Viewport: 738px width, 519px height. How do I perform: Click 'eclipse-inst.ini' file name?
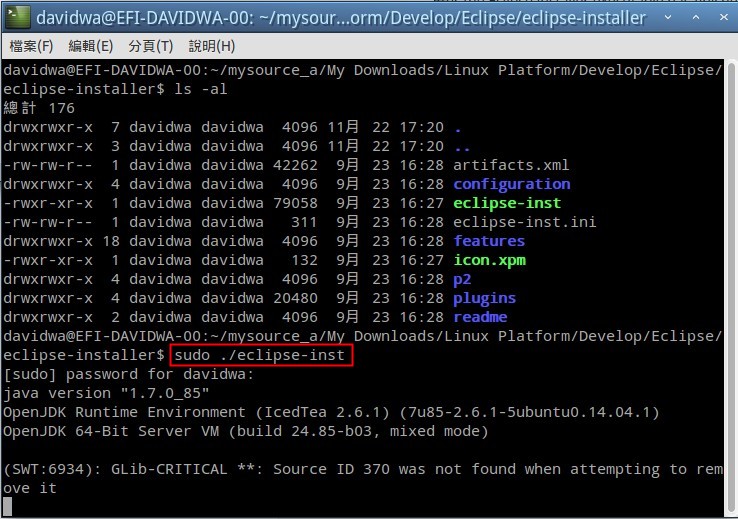click(x=525, y=222)
